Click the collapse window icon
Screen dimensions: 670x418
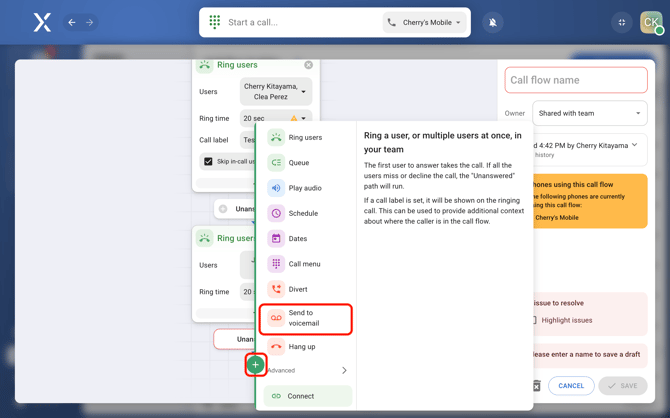[x=622, y=22]
